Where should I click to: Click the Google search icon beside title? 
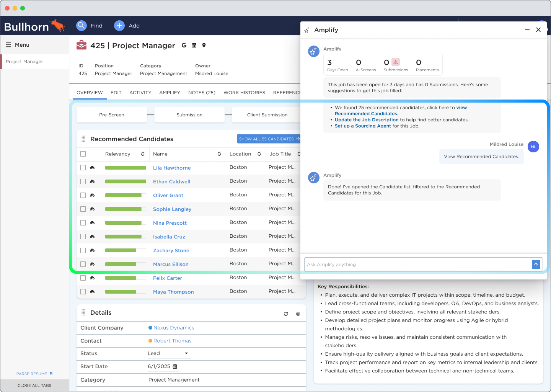pos(184,45)
